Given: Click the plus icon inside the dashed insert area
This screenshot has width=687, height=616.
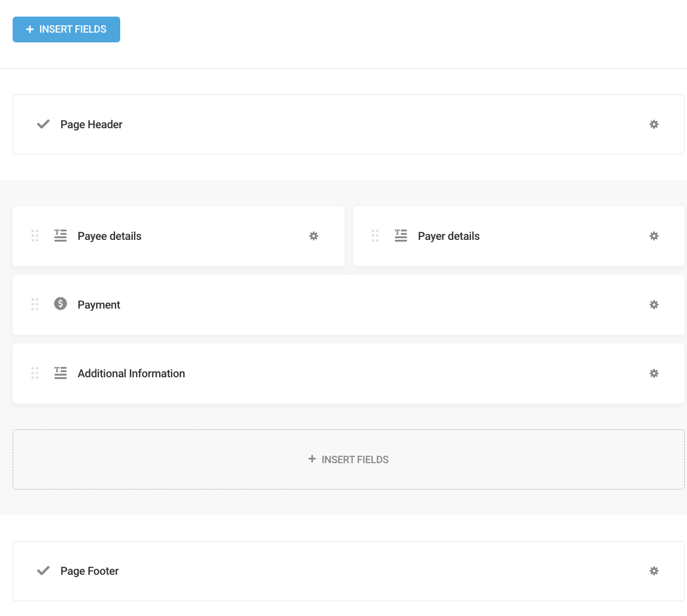Looking at the screenshot, I should click(x=312, y=459).
